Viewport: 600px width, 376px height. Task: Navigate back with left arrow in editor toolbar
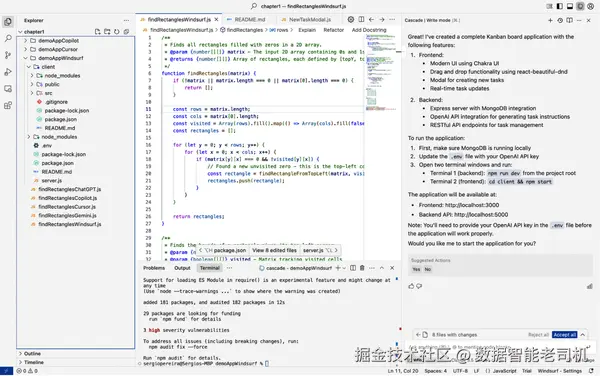click(x=372, y=19)
